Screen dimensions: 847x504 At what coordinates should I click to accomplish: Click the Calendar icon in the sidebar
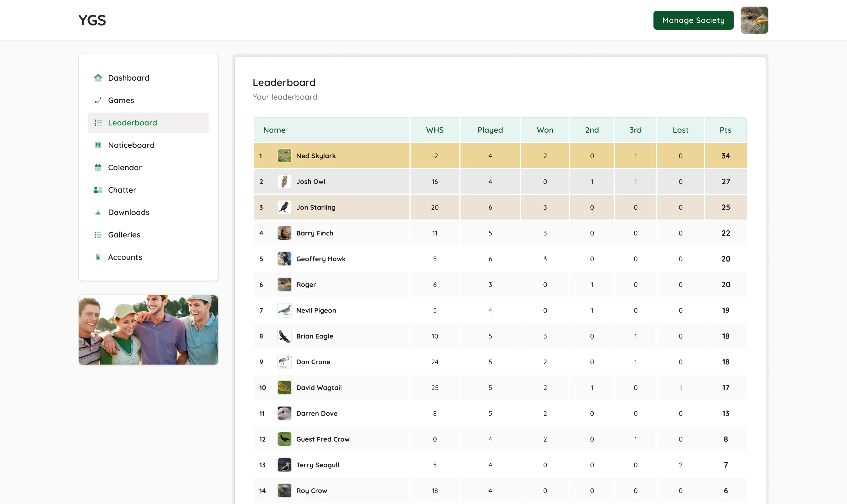tap(98, 167)
